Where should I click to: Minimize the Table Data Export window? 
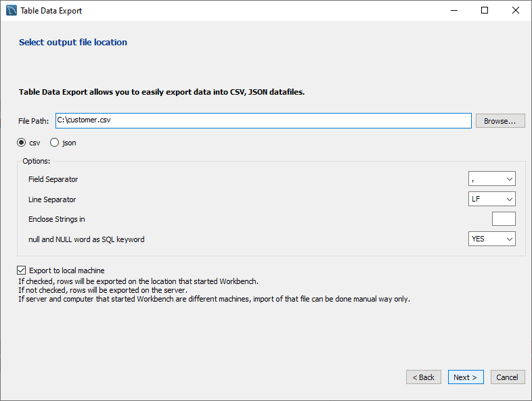(454, 11)
